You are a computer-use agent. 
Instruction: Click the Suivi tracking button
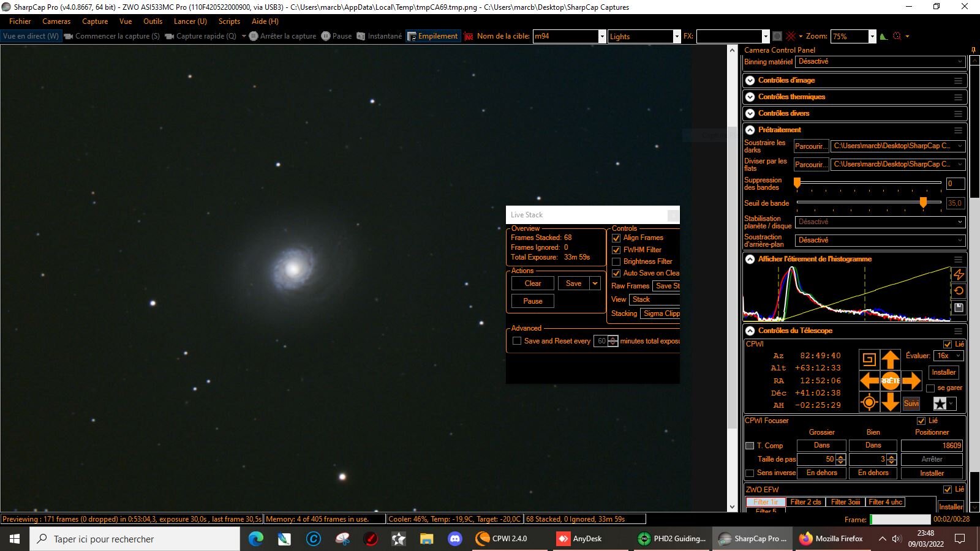[x=911, y=403]
